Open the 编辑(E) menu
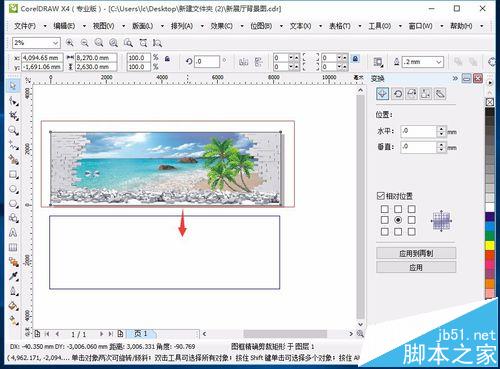Viewport: 500px width, 369px height. (x=64, y=26)
